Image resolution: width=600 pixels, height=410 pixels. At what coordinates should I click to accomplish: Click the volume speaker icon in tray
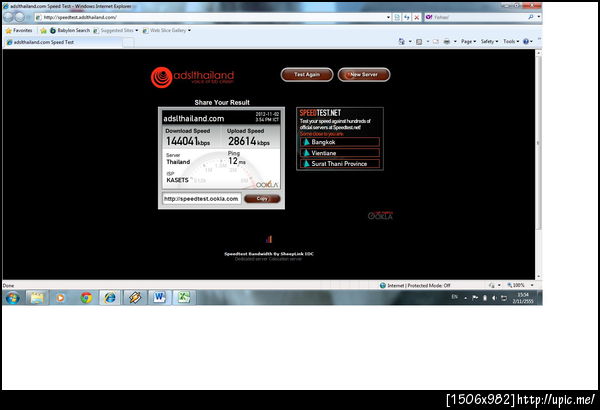(x=494, y=297)
